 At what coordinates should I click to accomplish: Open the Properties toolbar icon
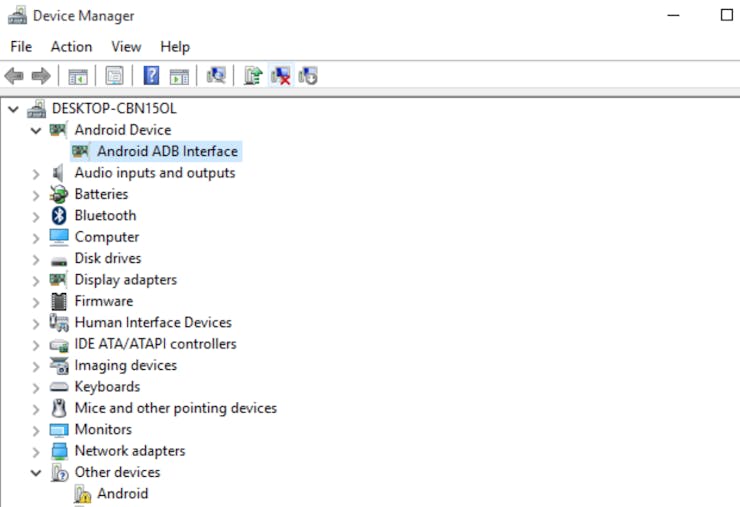(x=114, y=76)
